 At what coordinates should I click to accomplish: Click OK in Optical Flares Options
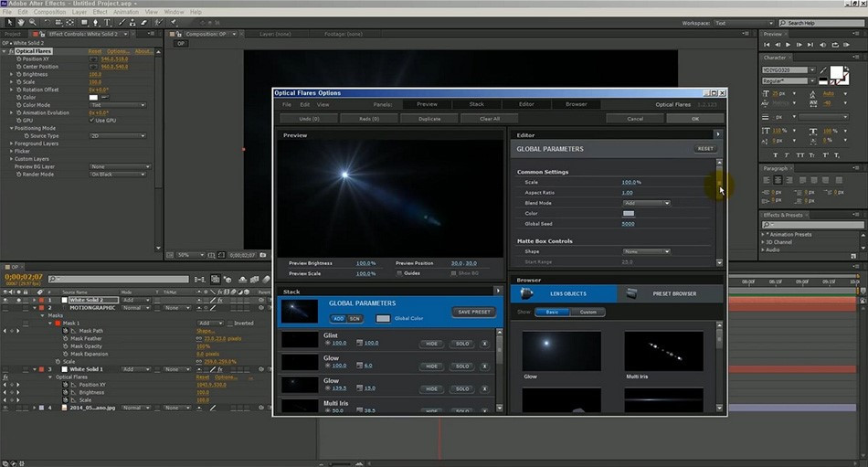pos(695,119)
